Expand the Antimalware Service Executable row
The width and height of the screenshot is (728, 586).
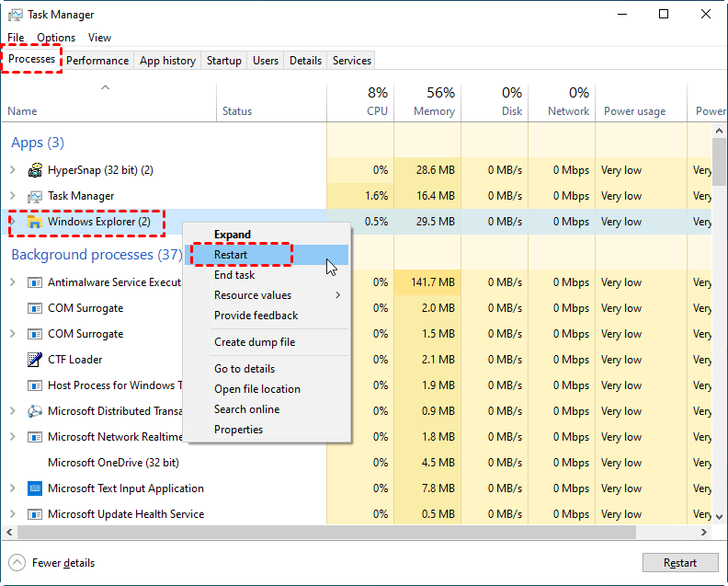coord(12,282)
